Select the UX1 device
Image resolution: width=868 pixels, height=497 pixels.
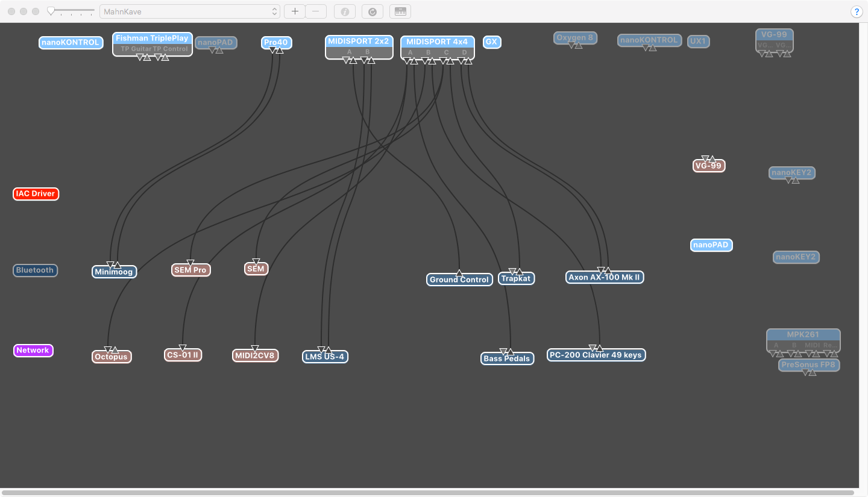(699, 42)
